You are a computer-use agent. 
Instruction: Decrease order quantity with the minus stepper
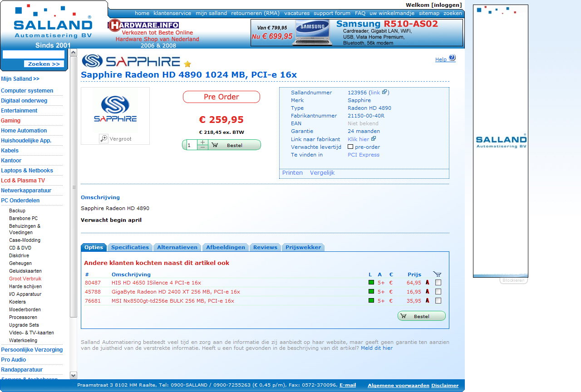point(202,147)
